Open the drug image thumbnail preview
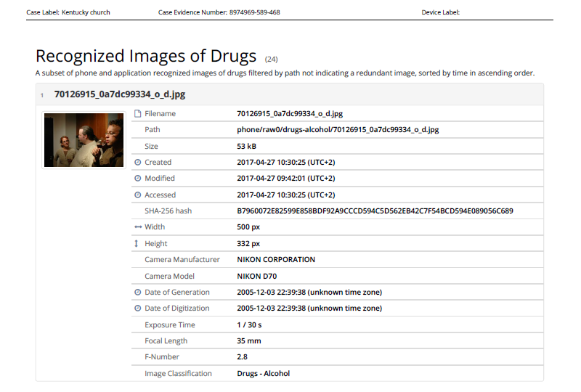Screen dimensions: 581x392 pos(84,139)
